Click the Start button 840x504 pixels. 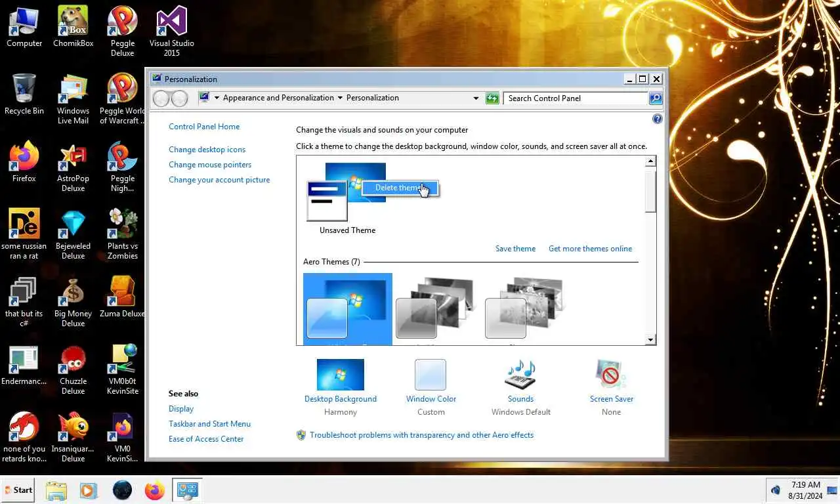point(18,490)
